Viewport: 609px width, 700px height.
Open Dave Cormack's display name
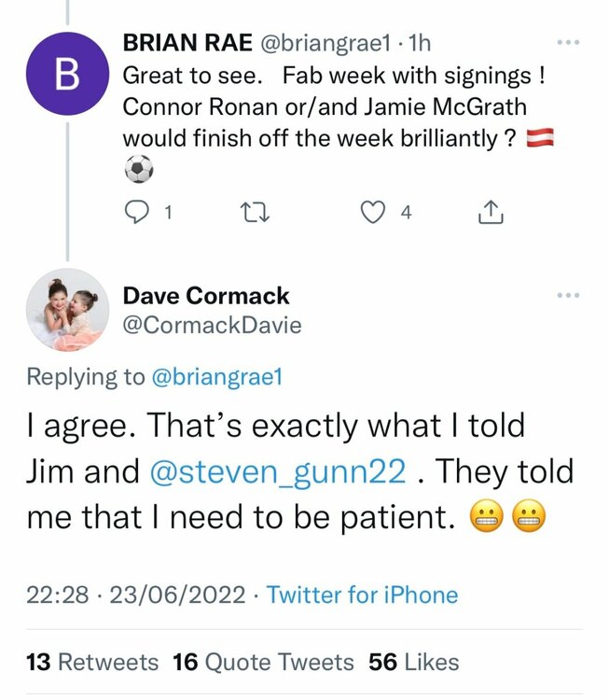pos(206,297)
